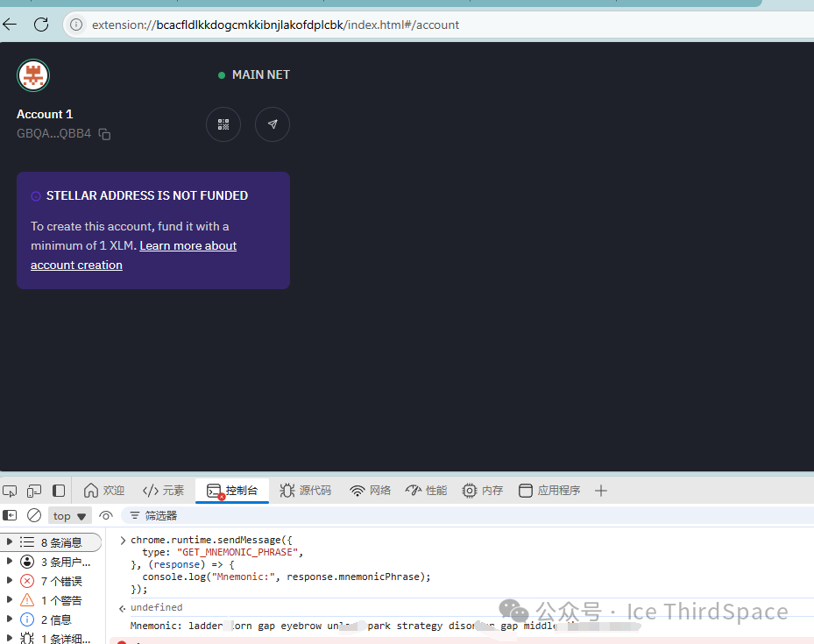Show the account QR code
This screenshot has height=644, width=814.
223,124
